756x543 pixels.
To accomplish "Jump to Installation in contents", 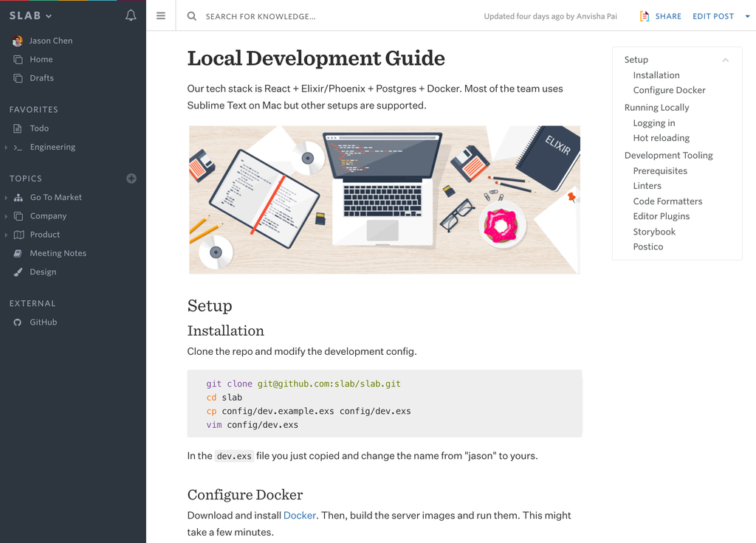I will point(656,75).
